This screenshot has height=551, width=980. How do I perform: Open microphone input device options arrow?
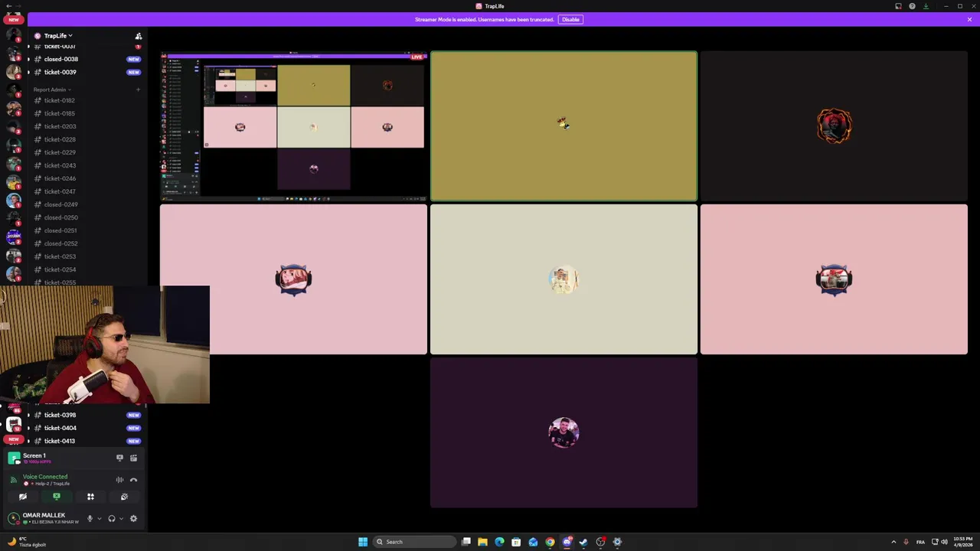(99, 519)
